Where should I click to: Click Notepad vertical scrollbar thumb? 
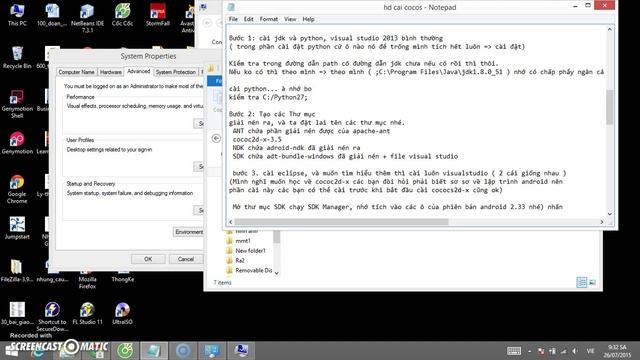pyautogui.click(x=610, y=107)
